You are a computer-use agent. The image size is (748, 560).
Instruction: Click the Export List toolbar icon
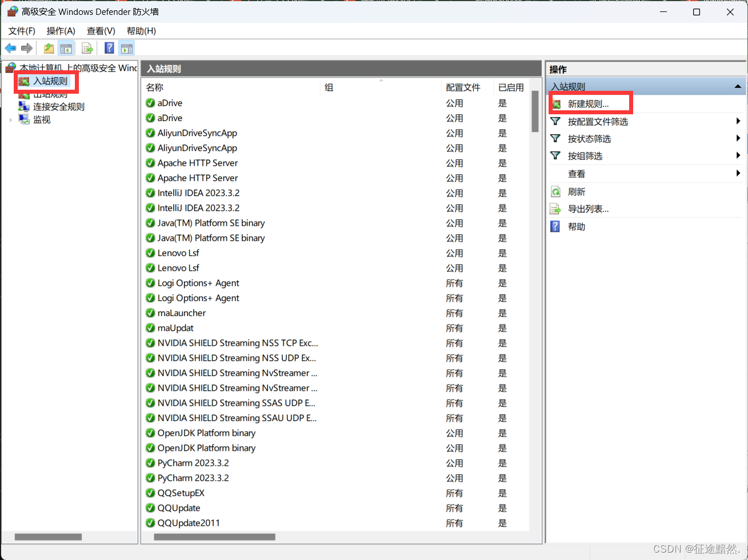click(x=87, y=48)
